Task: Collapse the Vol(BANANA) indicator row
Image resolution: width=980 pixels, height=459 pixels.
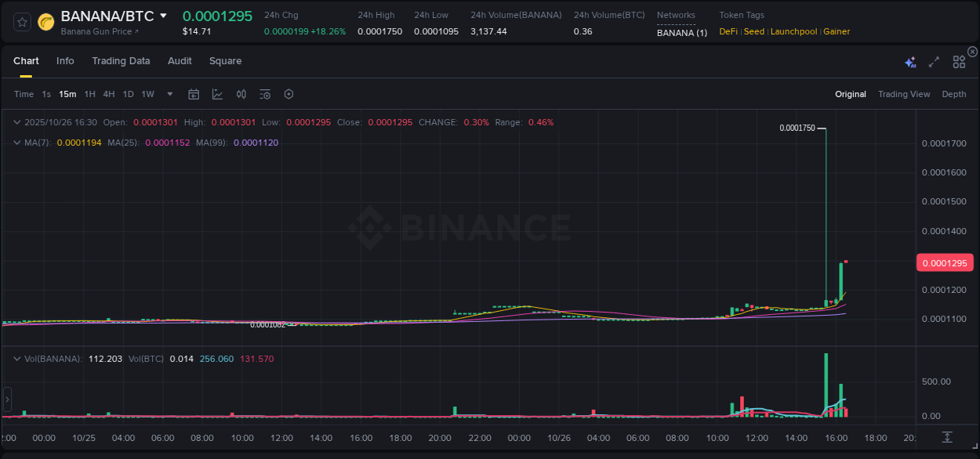Action: (x=16, y=359)
